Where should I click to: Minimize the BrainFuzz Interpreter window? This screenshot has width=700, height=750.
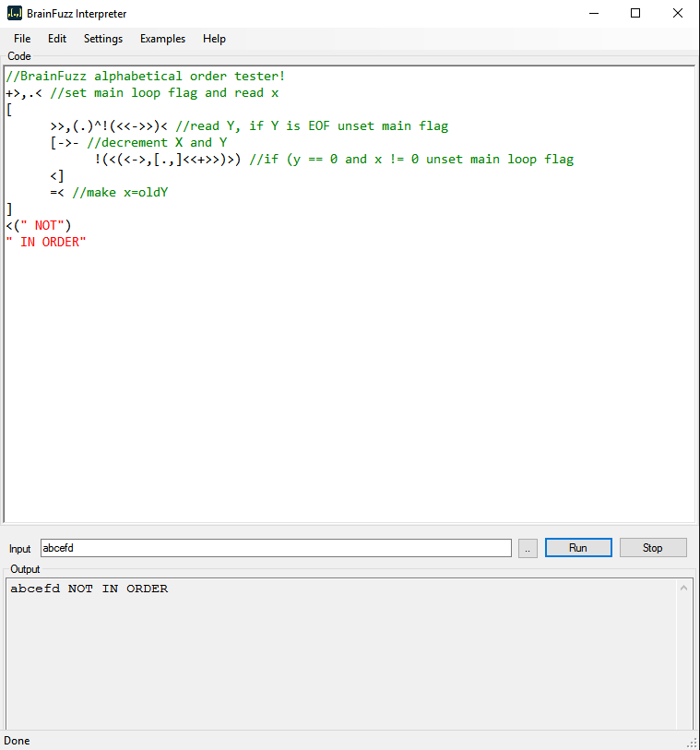tap(593, 14)
